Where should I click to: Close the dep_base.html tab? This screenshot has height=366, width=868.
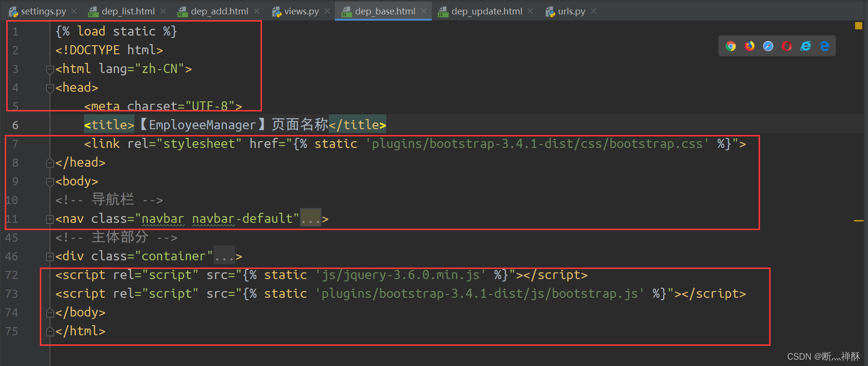point(424,11)
